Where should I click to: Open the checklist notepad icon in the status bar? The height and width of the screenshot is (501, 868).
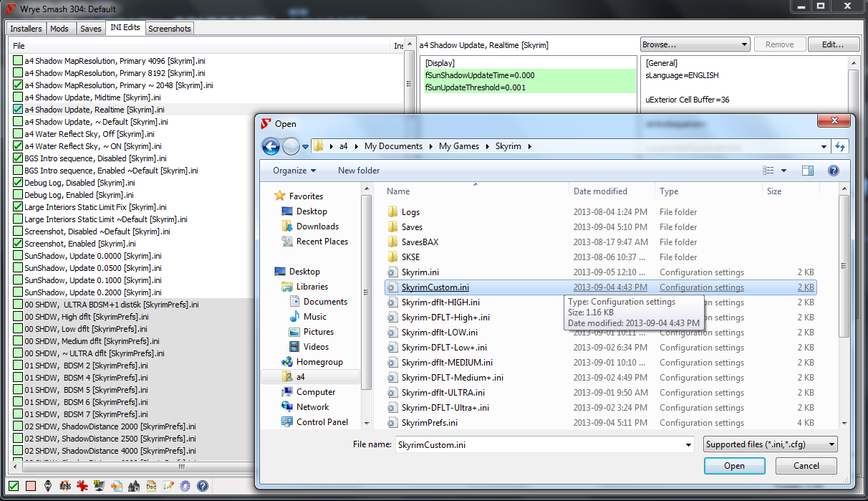click(168, 486)
